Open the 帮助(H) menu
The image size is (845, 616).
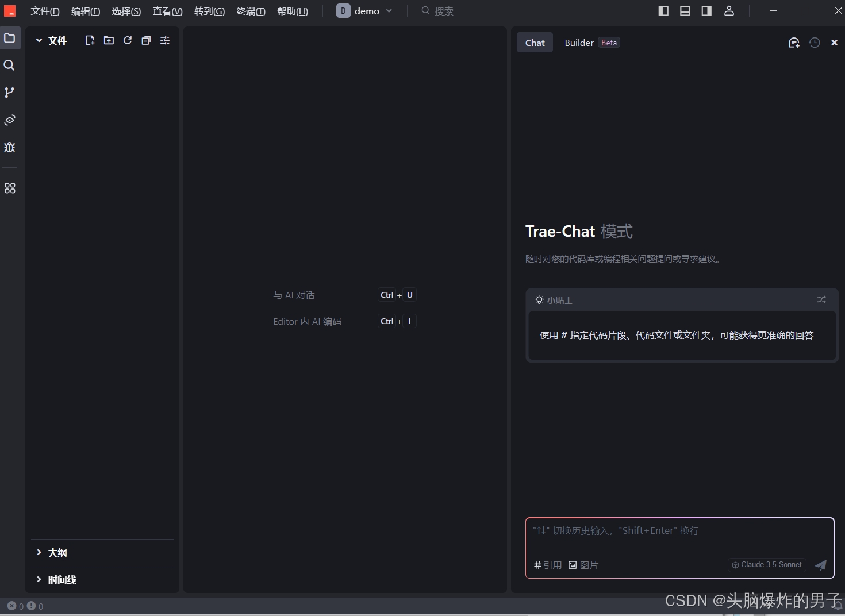pos(293,11)
